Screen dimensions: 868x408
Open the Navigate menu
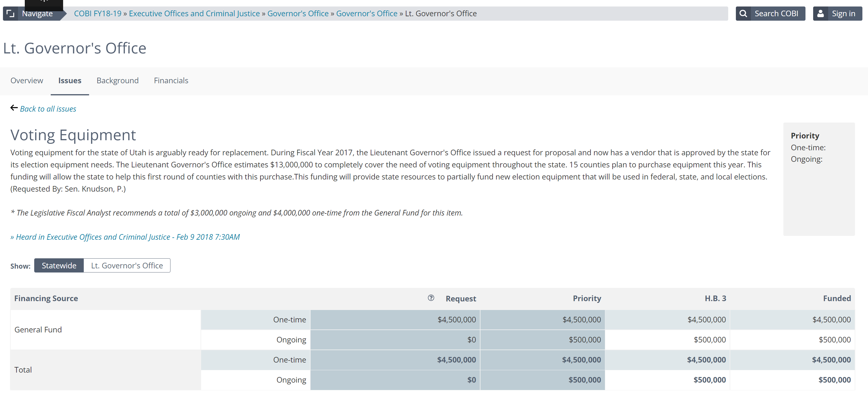coord(37,14)
